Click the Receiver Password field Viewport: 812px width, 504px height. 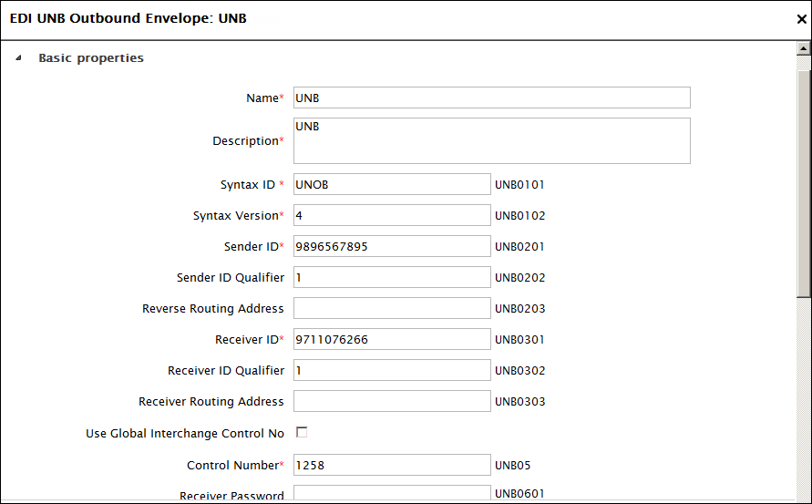click(x=392, y=495)
